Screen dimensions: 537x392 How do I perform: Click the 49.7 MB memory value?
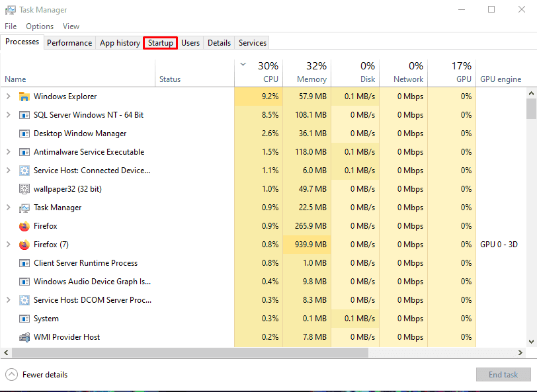point(312,189)
